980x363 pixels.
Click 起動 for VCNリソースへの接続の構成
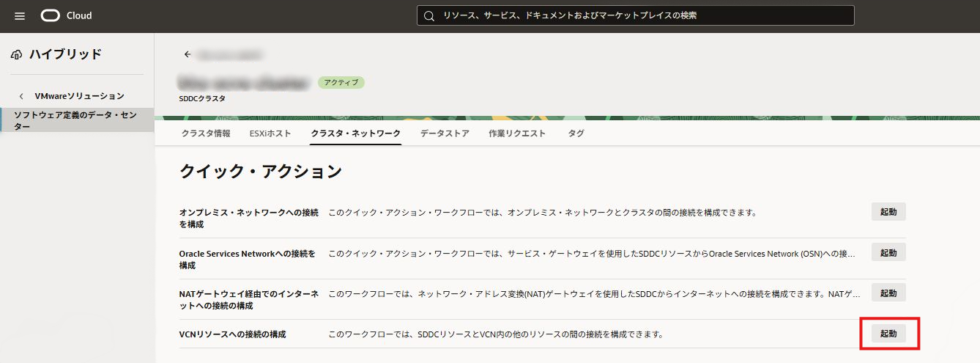coord(888,334)
